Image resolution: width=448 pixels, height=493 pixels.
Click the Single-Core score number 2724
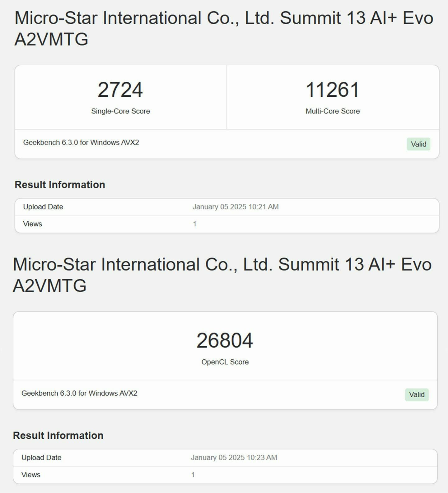pyautogui.click(x=120, y=90)
